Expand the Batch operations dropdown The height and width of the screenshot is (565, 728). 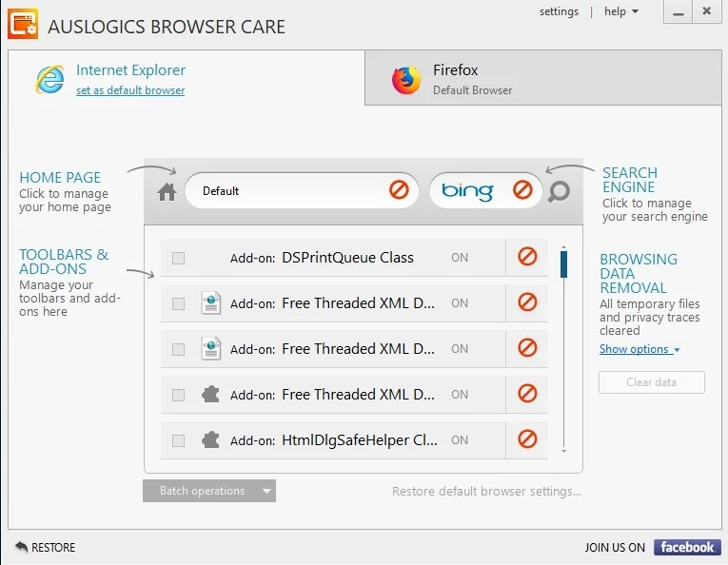(x=267, y=491)
